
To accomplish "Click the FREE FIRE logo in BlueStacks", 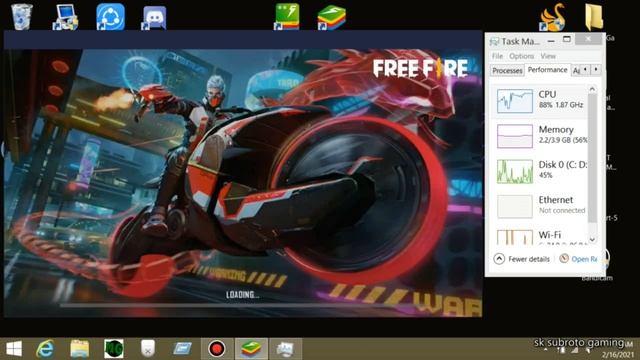I will 420,68.
